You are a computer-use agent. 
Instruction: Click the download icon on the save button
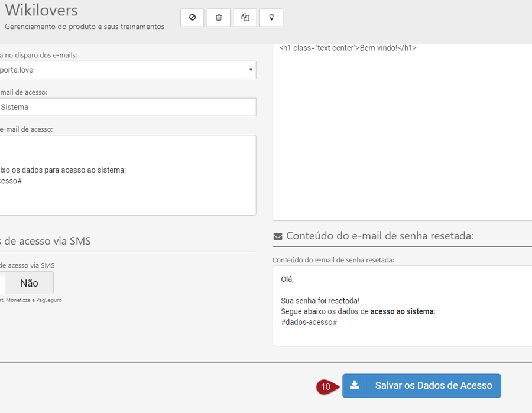click(x=354, y=385)
